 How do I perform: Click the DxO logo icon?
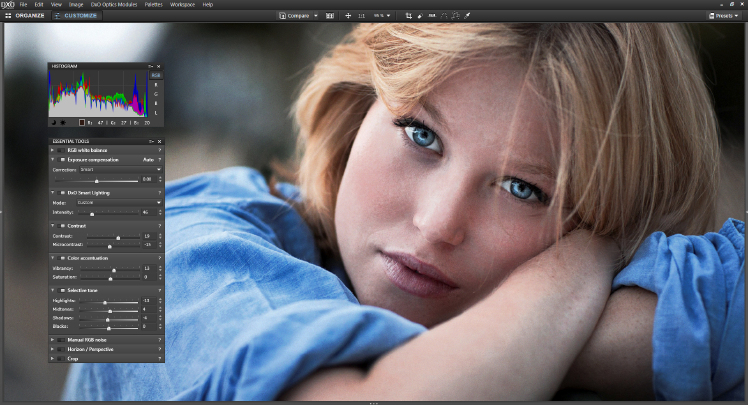coord(8,4)
